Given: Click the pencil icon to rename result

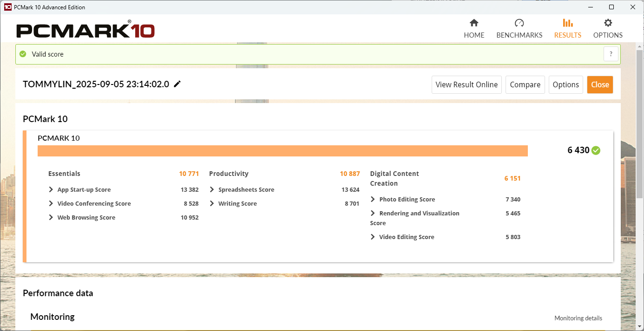Looking at the screenshot, I should 177,84.
